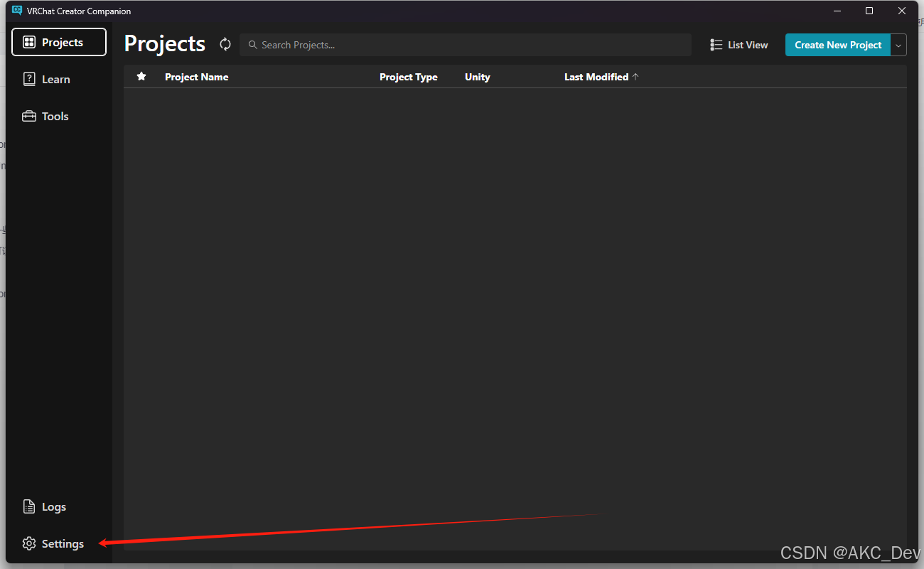
Task: Open the Projects page in sidebar
Action: (59, 42)
